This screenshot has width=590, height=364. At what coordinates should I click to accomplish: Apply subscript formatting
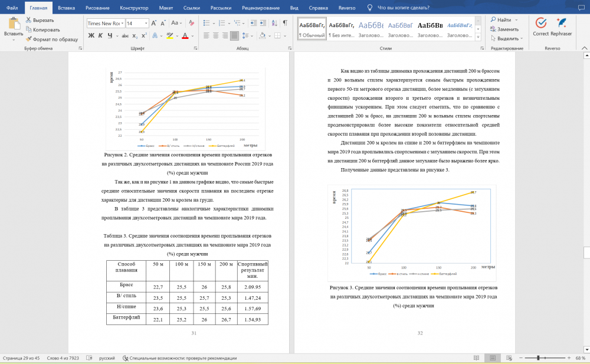(x=135, y=36)
